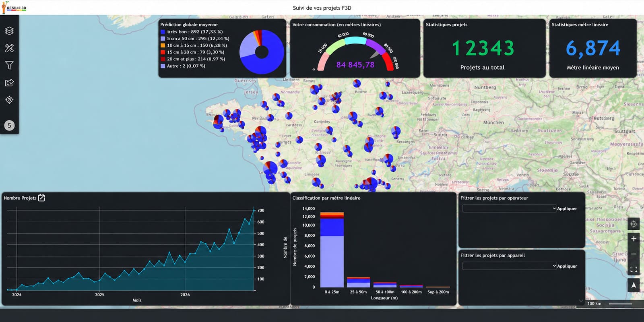Image resolution: width=644 pixels, height=322 pixels.
Task: Toggle legend entry 'très bon : 892'
Action: pos(192,32)
